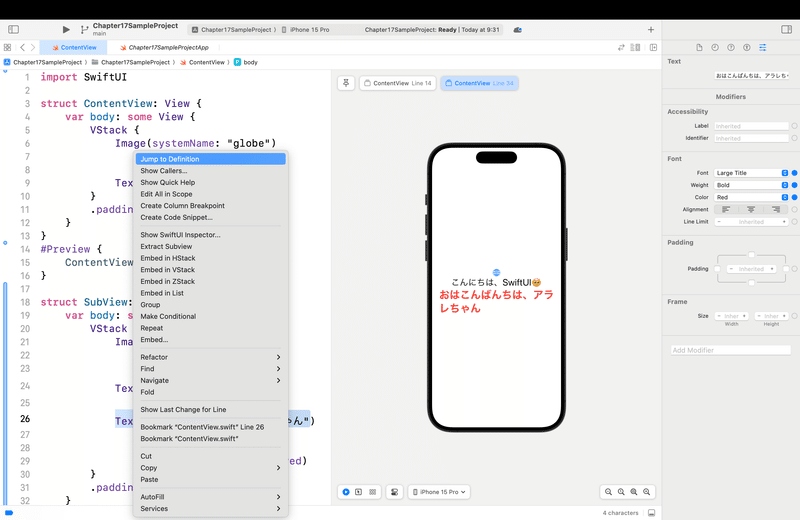This screenshot has height=520, width=800.
Task: Open the Attributes inspector sliders icon
Action: point(762,47)
